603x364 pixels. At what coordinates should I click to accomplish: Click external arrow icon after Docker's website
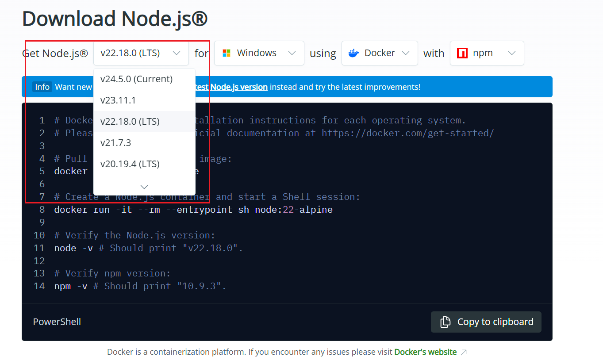[464, 353]
